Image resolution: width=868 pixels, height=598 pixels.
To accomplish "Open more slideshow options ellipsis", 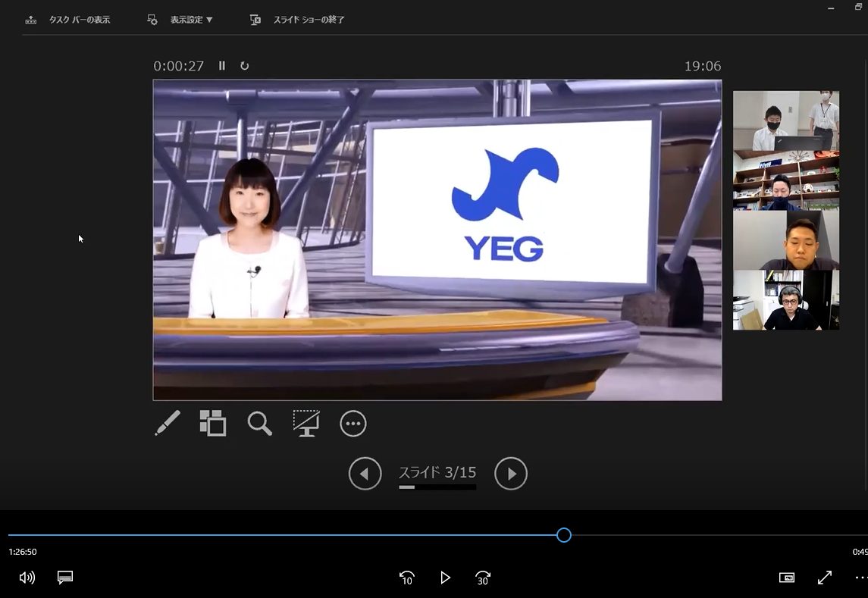I will tap(353, 424).
